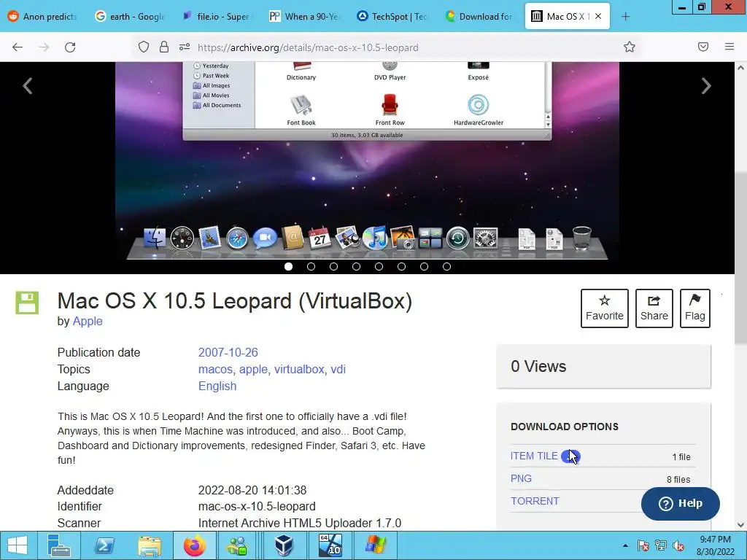Image resolution: width=747 pixels, height=560 pixels.
Task: Open File Explorer from the taskbar
Action: pos(149,545)
